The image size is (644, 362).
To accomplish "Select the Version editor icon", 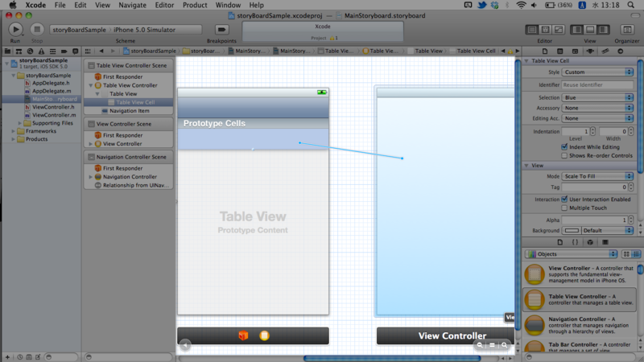I will (x=559, y=30).
